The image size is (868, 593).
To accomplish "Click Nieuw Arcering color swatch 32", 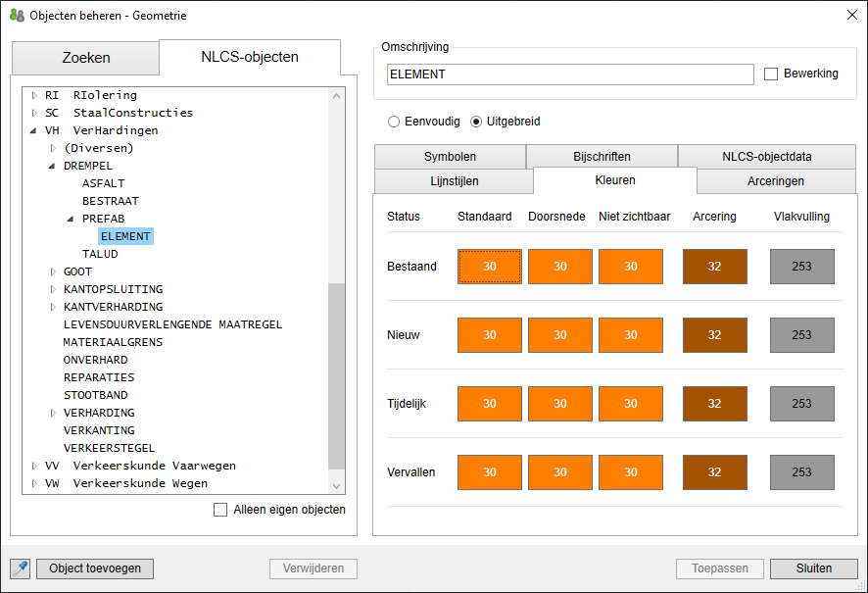I will (x=714, y=335).
